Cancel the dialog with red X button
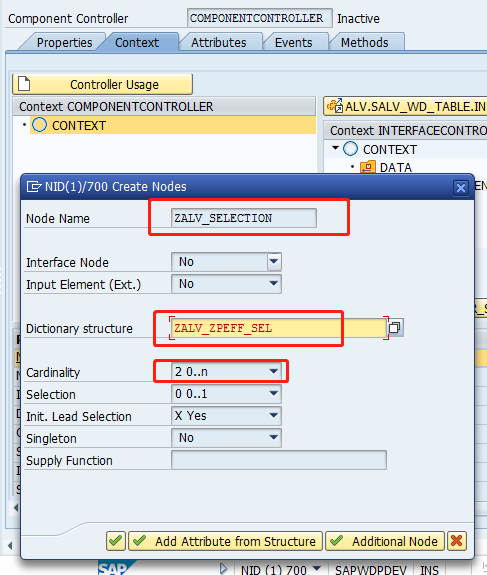The width and height of the screenshot is (487, 575). tap(457, 541)
